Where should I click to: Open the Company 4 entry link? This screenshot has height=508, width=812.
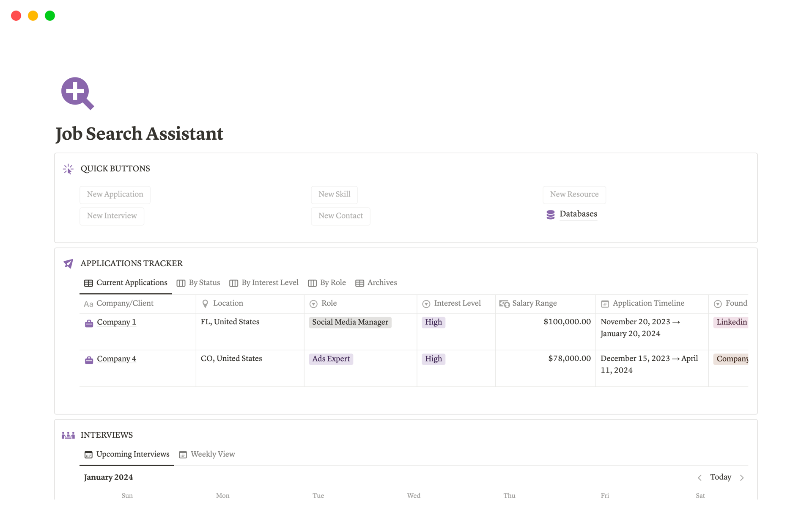coord(116,359)
